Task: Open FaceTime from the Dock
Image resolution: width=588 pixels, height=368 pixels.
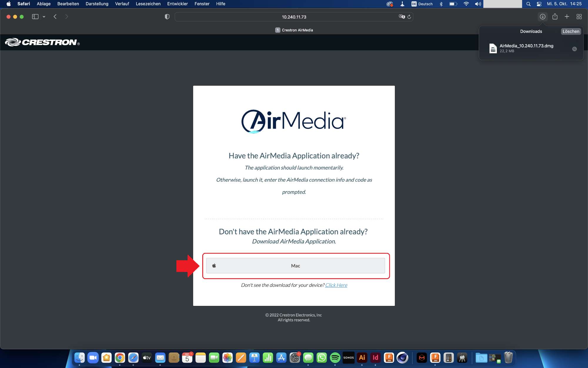Action: coord(214,358)
